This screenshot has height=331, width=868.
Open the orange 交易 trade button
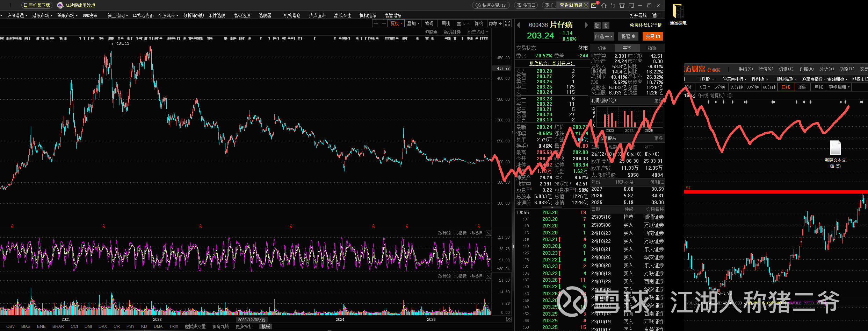(653, 36)
